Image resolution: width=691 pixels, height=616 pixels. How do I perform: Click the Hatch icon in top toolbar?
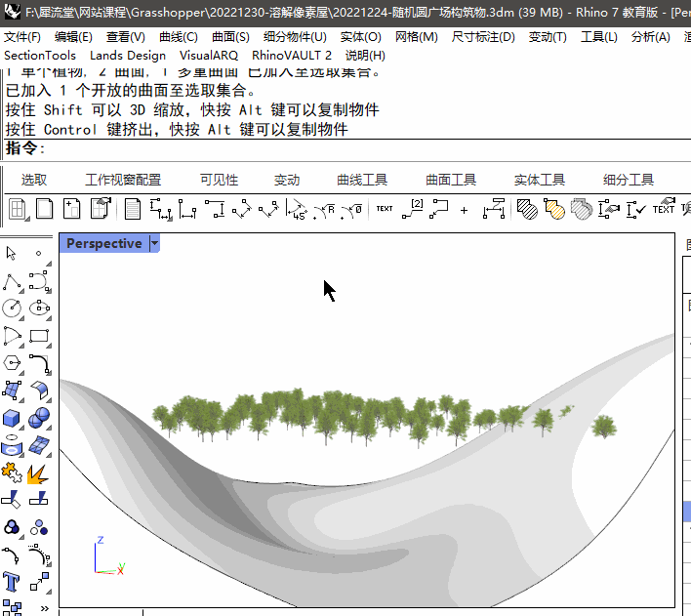pos(527,209)
